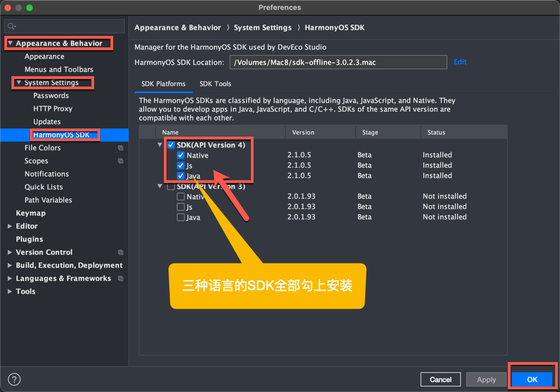Click Appearance & Behavior in the breadcrumb
The image size is (560, 392).
tap(177, 28)
